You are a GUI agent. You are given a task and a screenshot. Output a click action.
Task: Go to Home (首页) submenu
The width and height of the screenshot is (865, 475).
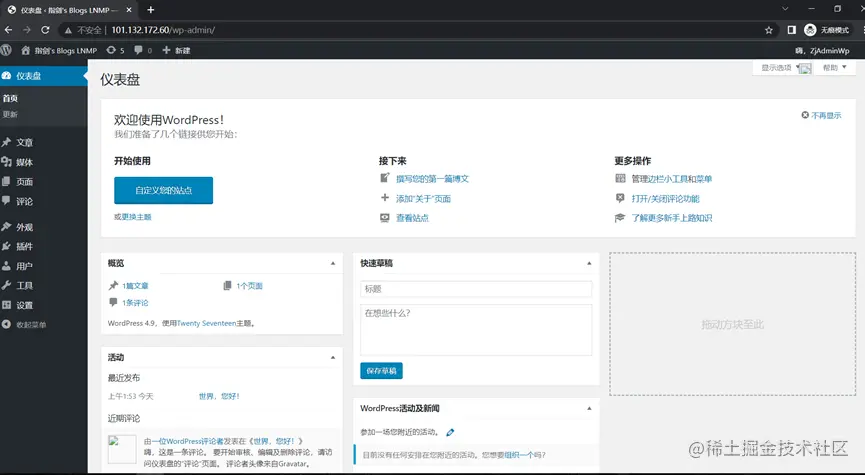pyautogui.click(x=10, y=98)
